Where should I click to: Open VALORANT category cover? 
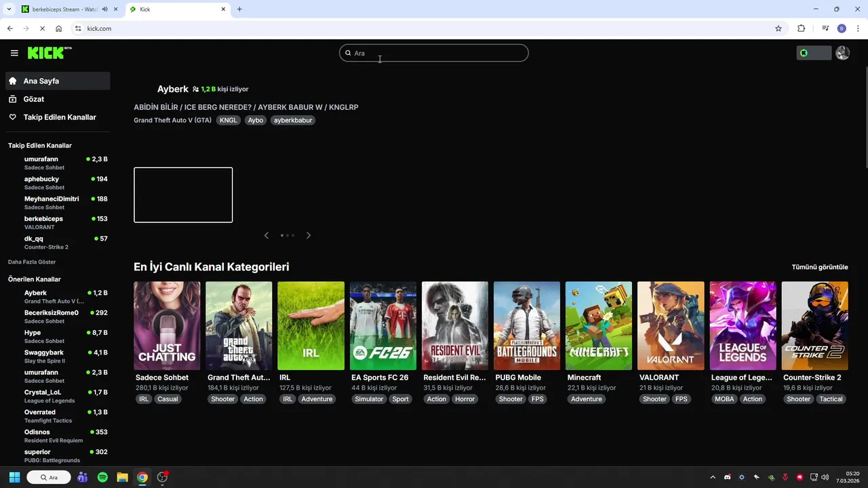tap(671, 326)
